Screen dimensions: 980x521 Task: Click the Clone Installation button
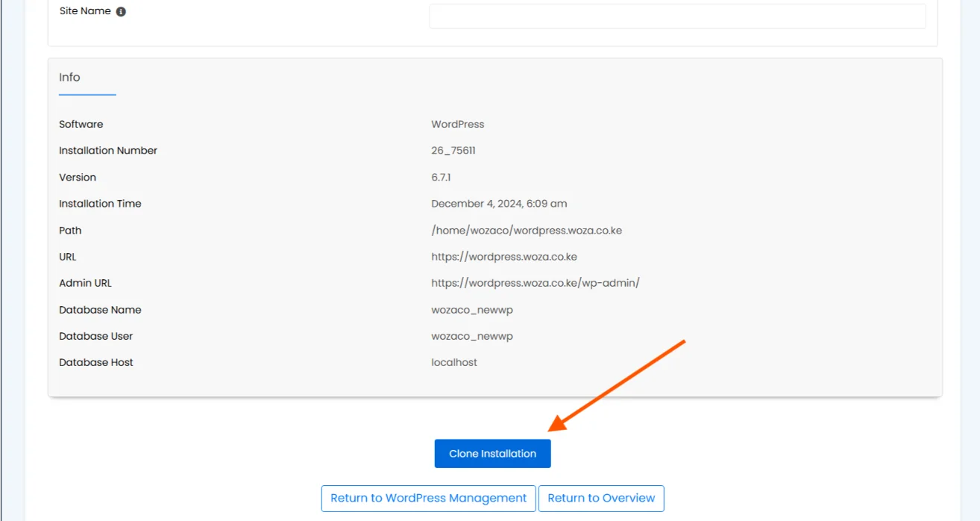[x=492, y=453]
